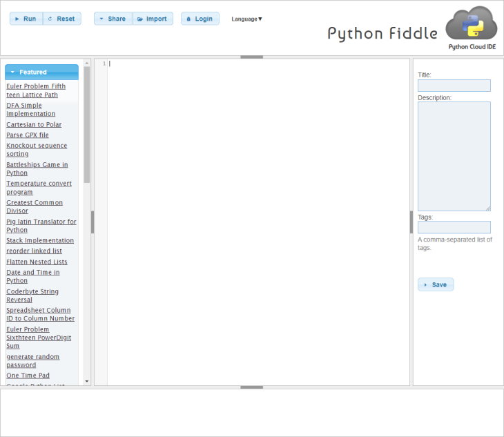Viewport: 504px width, 437px height.
Task: Open the DFA Simple Implementation example
Action: point(31,109)
